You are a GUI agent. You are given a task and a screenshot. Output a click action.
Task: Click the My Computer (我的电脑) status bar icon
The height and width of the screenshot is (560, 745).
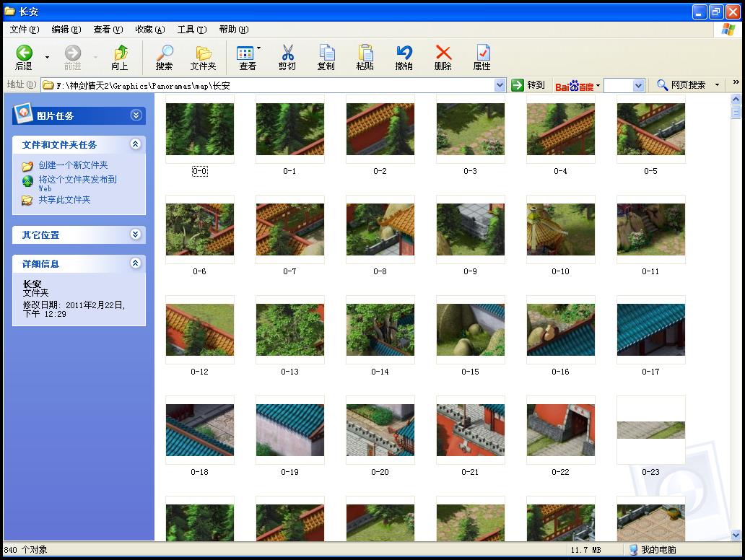coord(633,550)
